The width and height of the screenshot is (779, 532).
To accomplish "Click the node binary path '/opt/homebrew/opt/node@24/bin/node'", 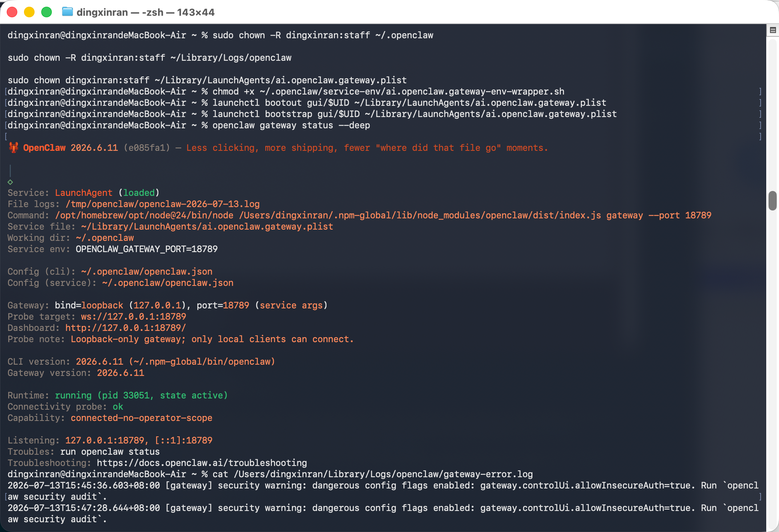I will [144, 215].
